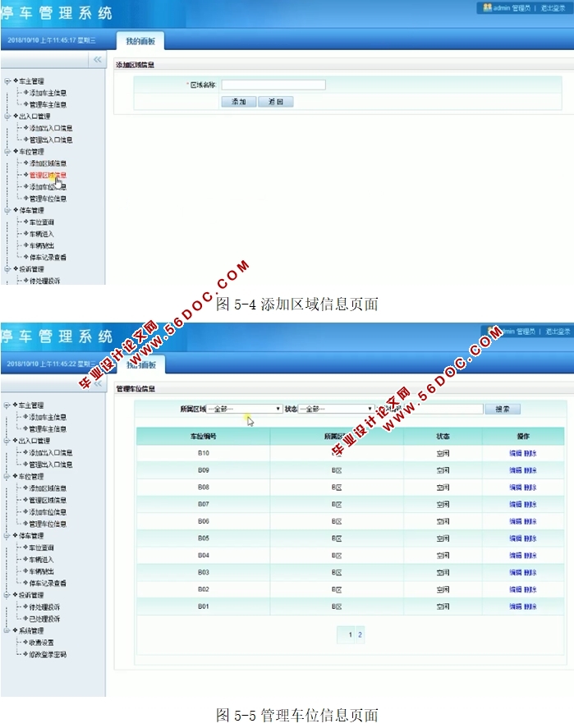Image resolution: width=574 pixels, height=728 pixels.
Task: Open 状态 dropdown on 管理车位信息 page
Action: tap(336, 409)
